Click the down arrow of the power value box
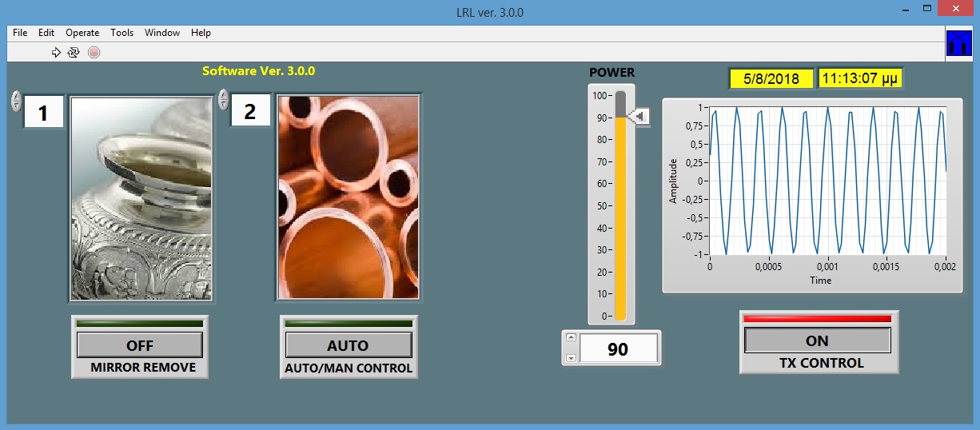The height and width of the screenshot is (430, 980). (570, 358)
